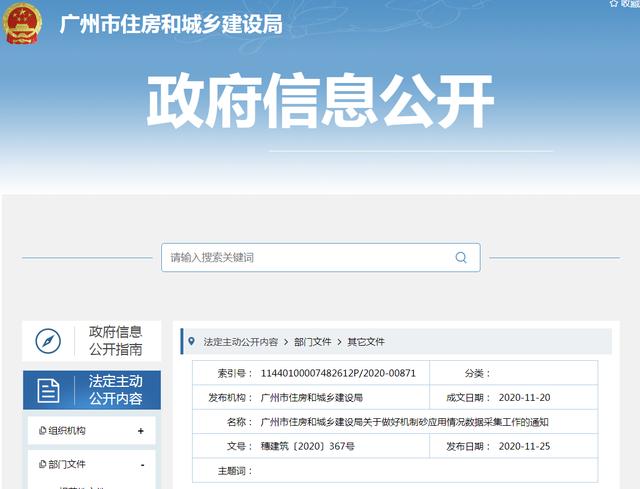The width and height of the screenshot is (640, 489).
Task: Click the 政府信息公开 banner heading
Action: coord(320,101)
